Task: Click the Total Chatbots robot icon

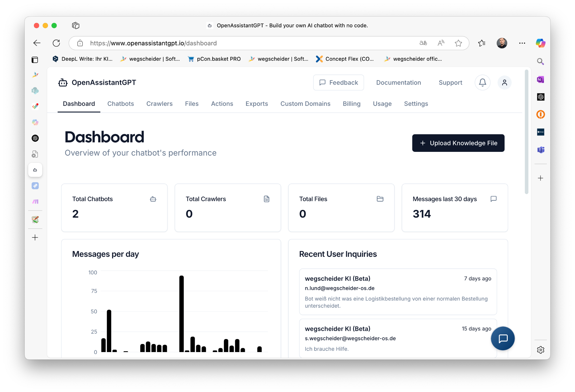Action: pos(153,199)
